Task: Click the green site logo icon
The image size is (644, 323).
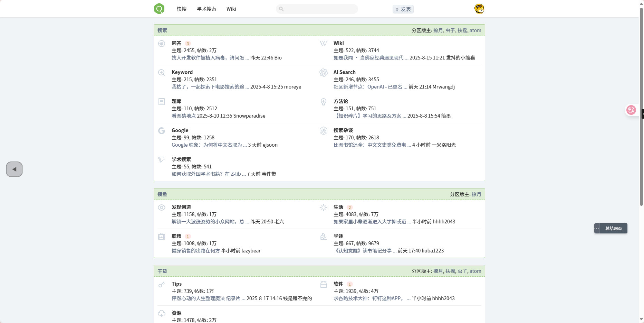Action: coord(159,9)
